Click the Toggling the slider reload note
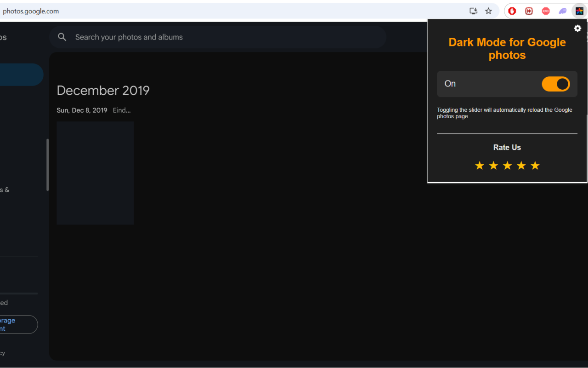 504,113
